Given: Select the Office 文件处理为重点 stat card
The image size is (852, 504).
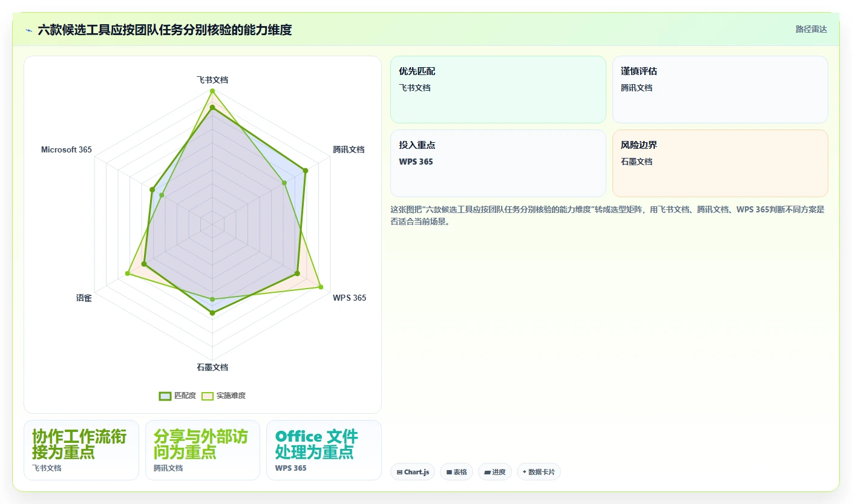Looking at the screenshot, I should point(324,450).
